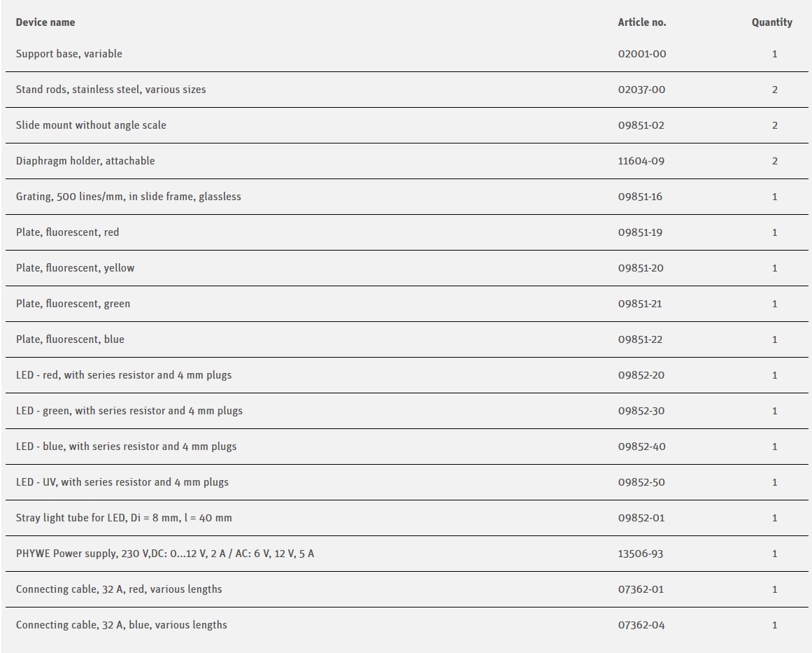Screen dimensions: 812x653
Task: Click article number 09852-40
Action: point(641,447)
